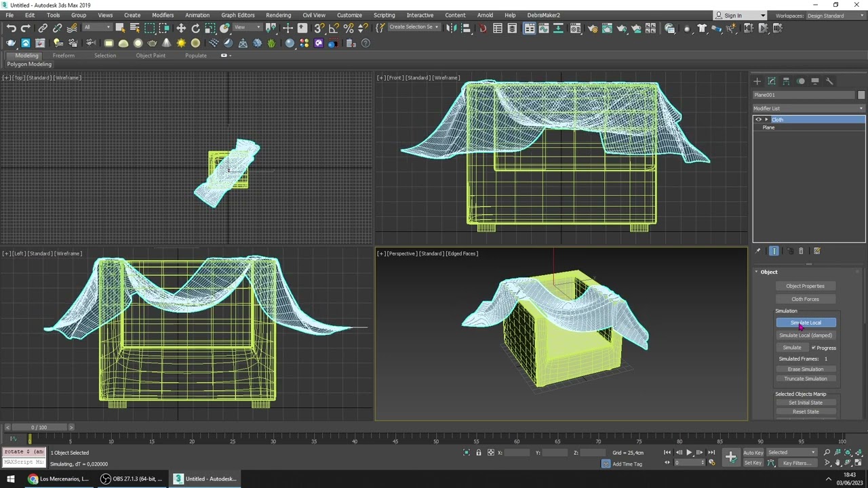The image size is (868, 488).
Task: Click the big Set Keys plus button
Action: coord(731,457)
